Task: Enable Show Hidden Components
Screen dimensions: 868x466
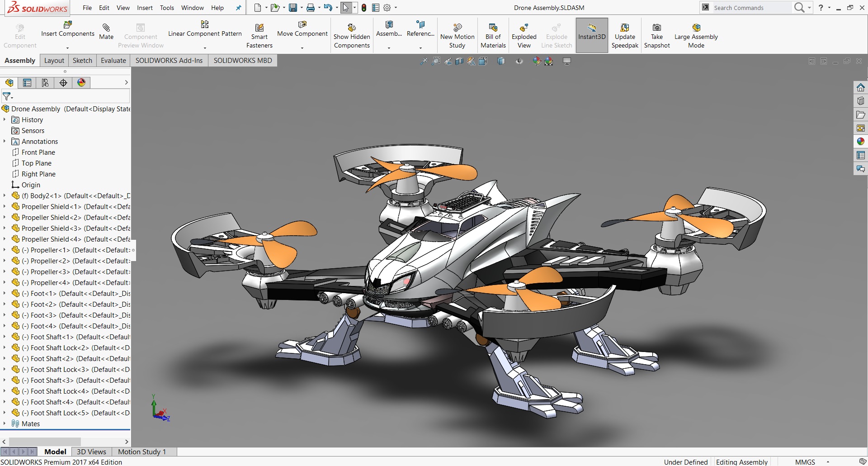Action: 352,34
